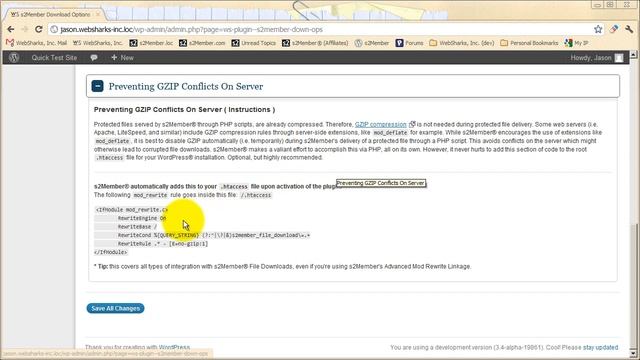Image resolution: width=640 pixels, height=360 pixels.
Task: Click the scrollbar down arrow
Action: click(x=633, y=353)
